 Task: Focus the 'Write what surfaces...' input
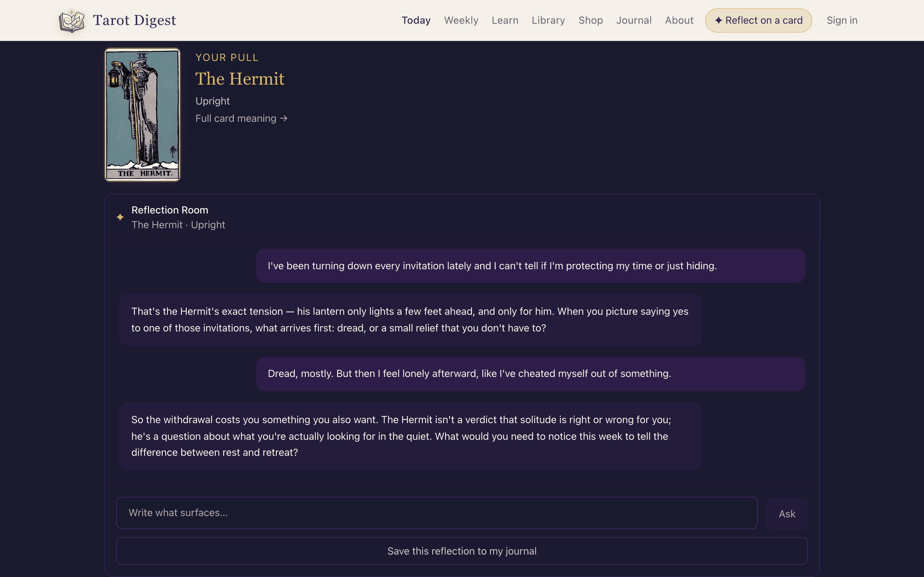click(436, 513)
